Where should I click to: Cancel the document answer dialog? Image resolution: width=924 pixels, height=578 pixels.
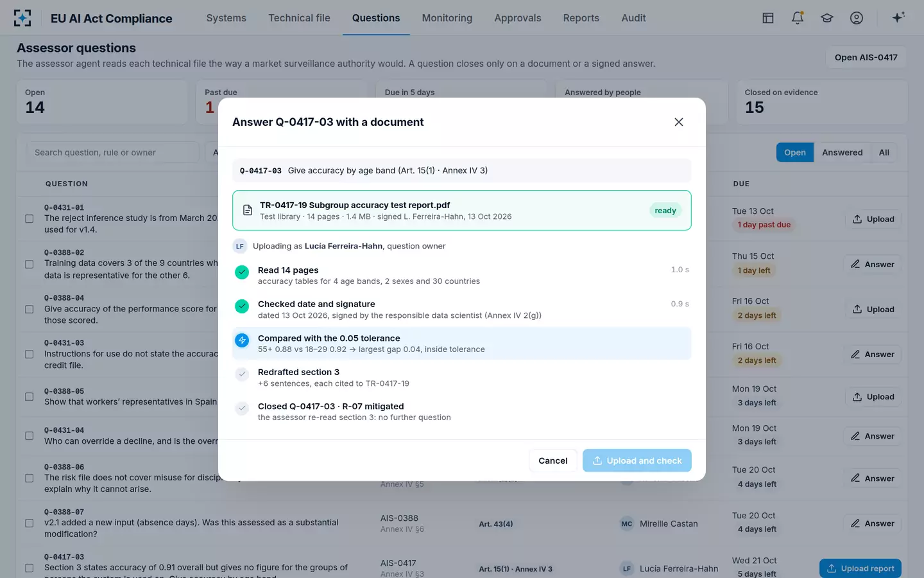click(x=553, y=460)
